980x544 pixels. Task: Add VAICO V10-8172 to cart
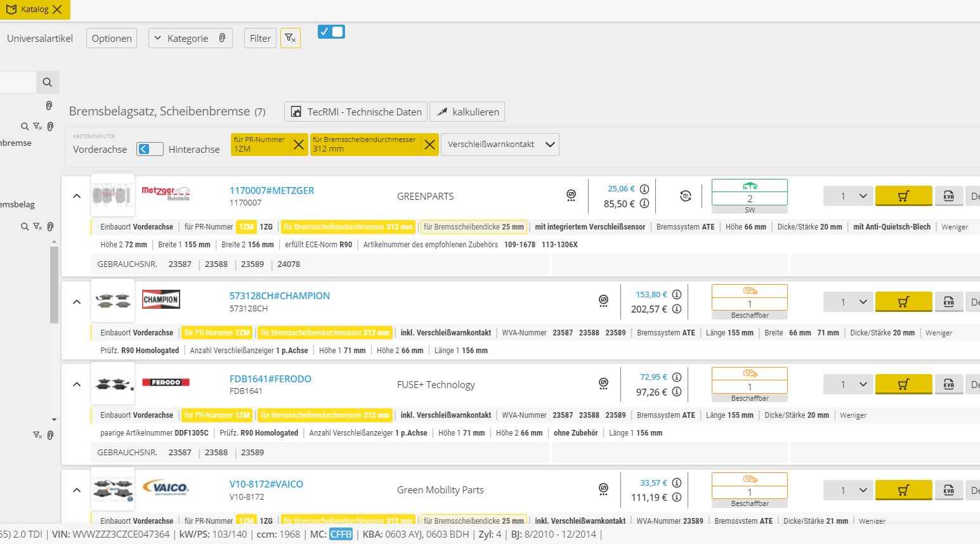904,490
